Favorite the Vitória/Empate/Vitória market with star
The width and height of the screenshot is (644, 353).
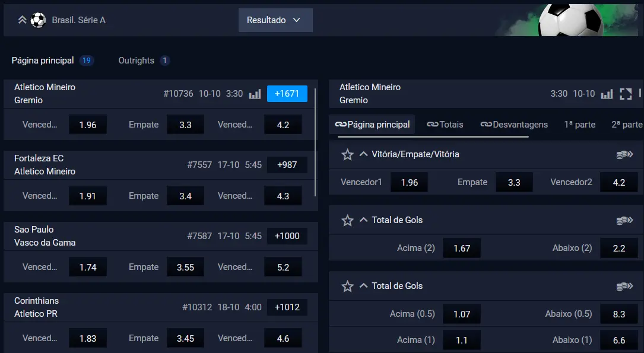(x=347, y=155)
